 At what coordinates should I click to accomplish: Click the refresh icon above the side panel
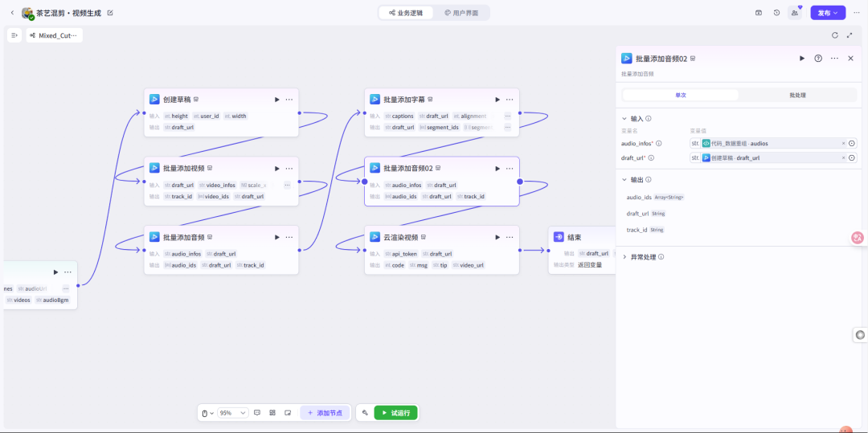click(x=835, y=35)
